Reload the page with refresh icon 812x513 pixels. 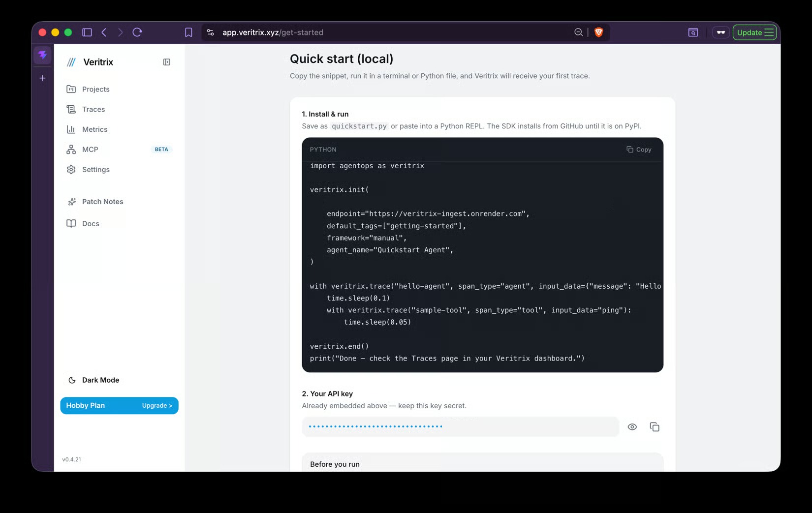(137, 32)
